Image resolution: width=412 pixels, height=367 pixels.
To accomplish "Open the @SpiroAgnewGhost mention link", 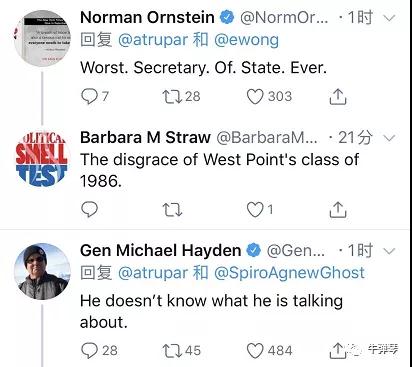I will (x=289, y=273).
